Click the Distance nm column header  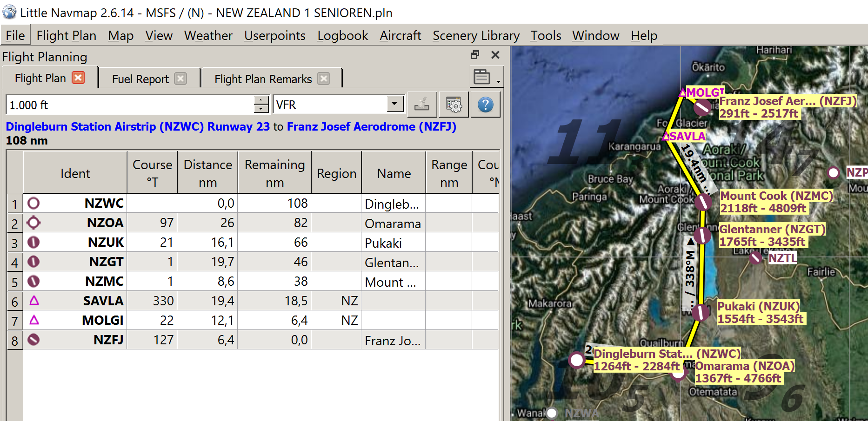pos(207,172)
